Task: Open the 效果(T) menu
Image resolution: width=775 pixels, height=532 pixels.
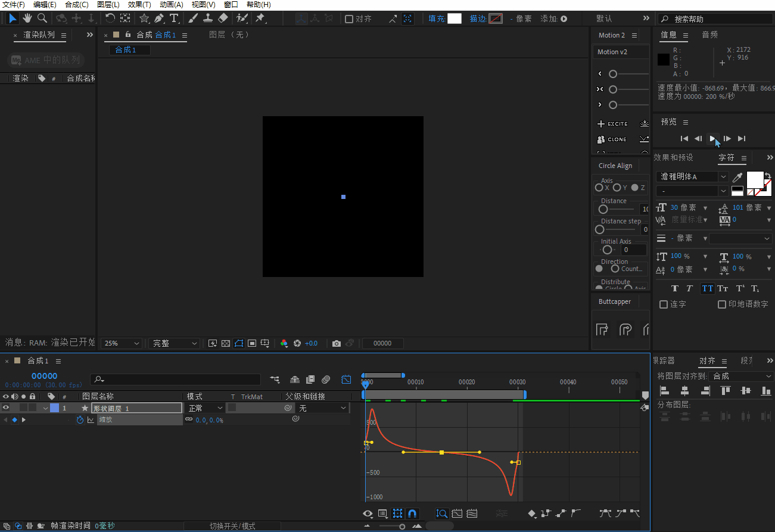Action: click(139, 5)
